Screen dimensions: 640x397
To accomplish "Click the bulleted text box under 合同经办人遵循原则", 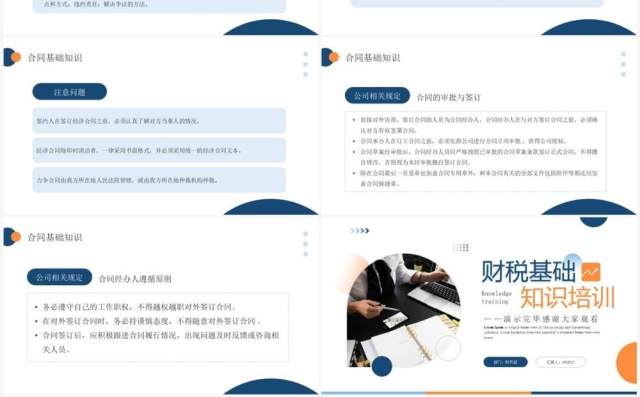I will point(158,327).
